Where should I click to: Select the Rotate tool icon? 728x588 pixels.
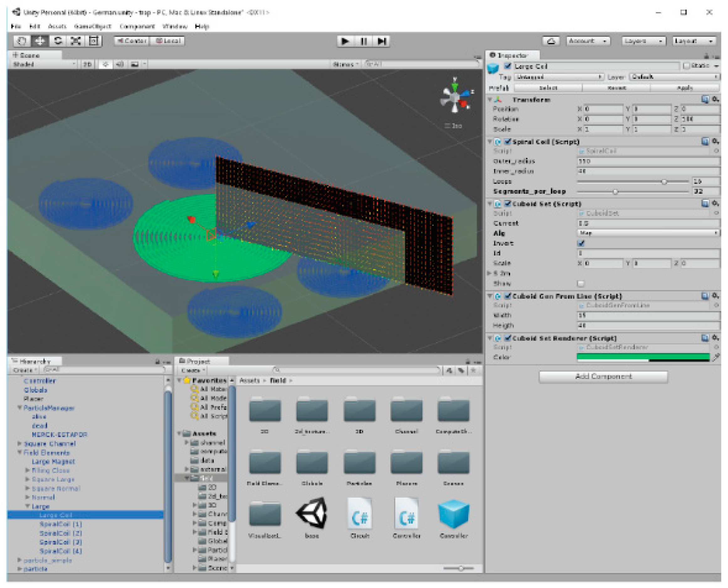(58, 41)
